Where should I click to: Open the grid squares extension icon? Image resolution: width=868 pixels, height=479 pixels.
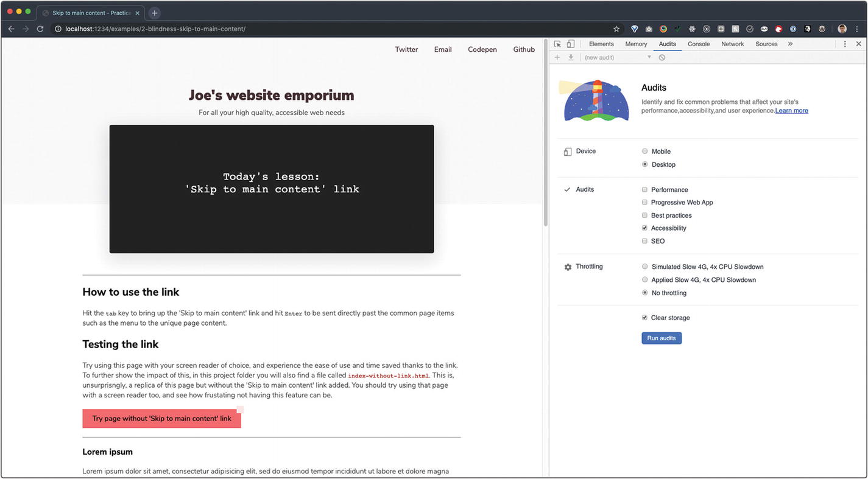click(721, 29)
